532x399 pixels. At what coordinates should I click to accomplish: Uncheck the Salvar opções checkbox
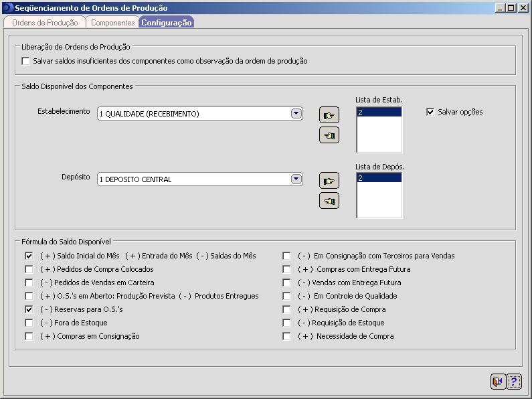430,112
